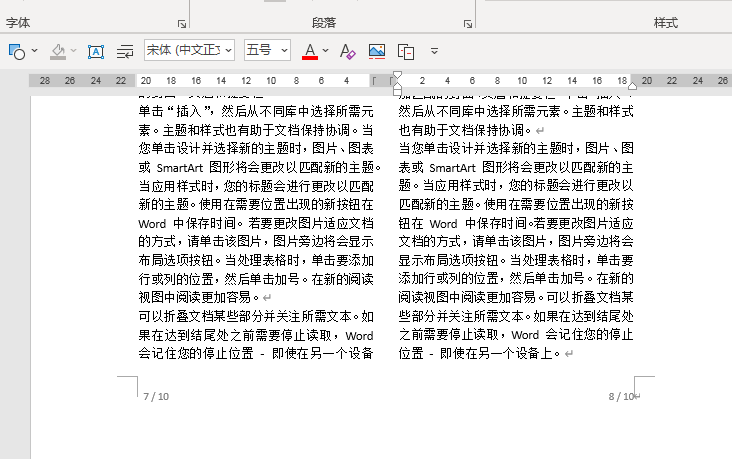Click the first-line indent marker on ruler

tap(397, 75)
